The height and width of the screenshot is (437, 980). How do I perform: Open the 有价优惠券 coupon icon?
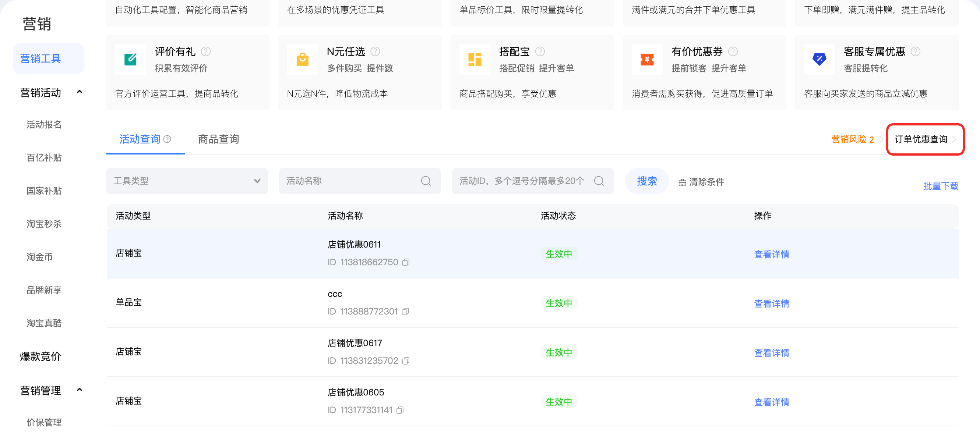pyautogui.click(x=647, y=60)
